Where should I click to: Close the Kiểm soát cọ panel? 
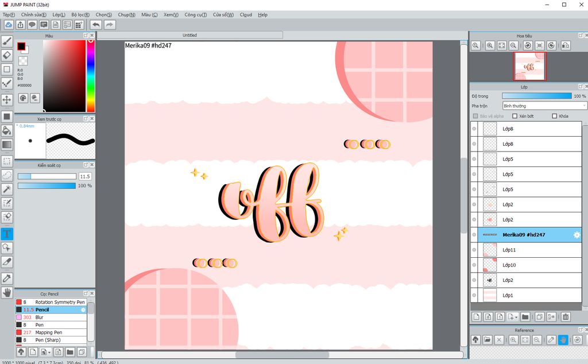point(92,165)
